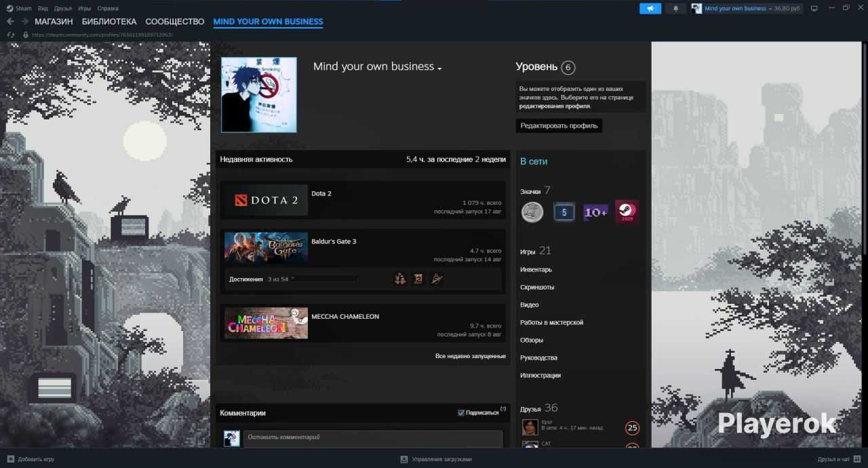Click the friends and chat plus icon

click(857, 459)
